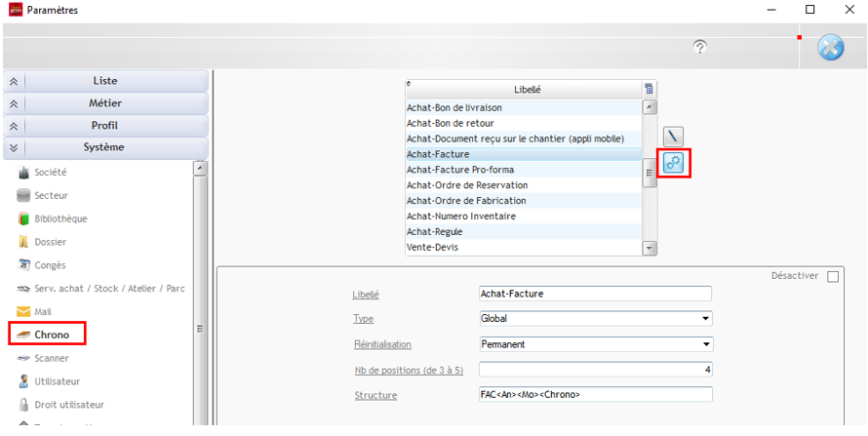Toggle the Désactiver checkbox
This screenshot has width=868, height=436.
pyautogui.click(x=833, y=277)
